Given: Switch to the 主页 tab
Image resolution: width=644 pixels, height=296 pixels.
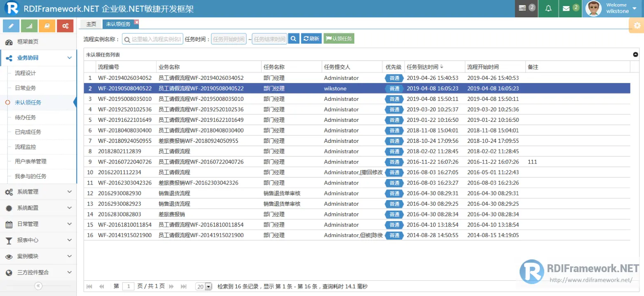Looking at the screenshot, I should [91, 24].
